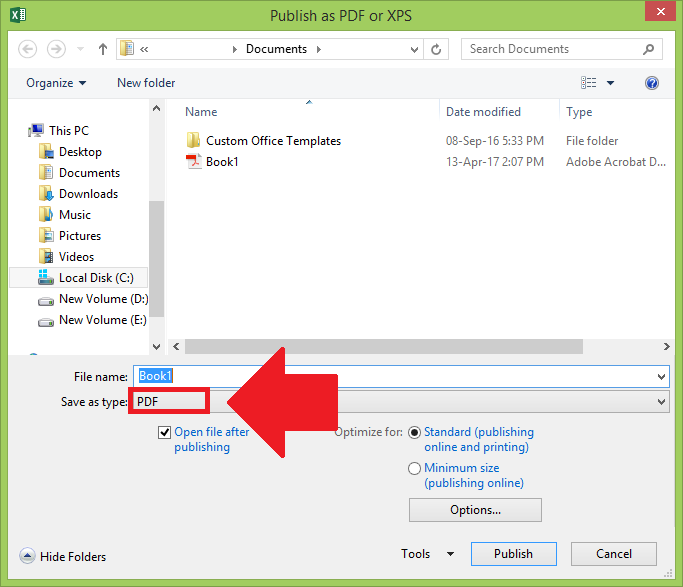Viewport: 683px width, 587px height.
Task: Click the Documents breadcrumb segment
Action: 276,49
